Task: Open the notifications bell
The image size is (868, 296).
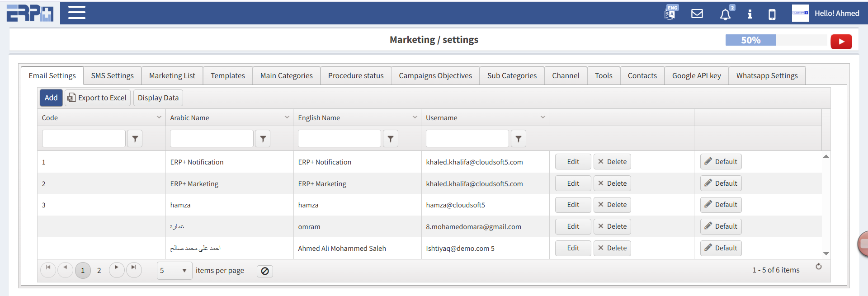Action: 725,14
